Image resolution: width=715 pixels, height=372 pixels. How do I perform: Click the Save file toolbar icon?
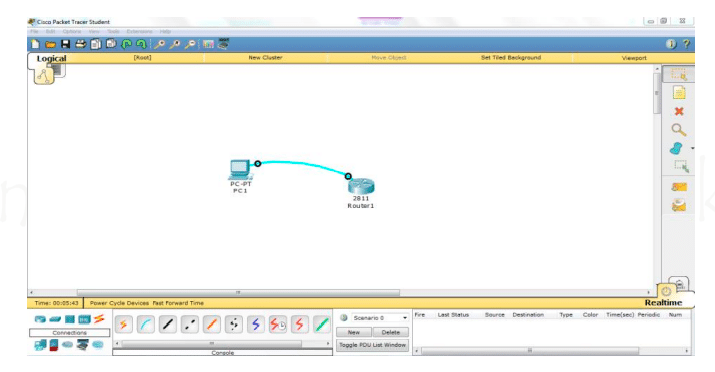(x=65, y=44)
